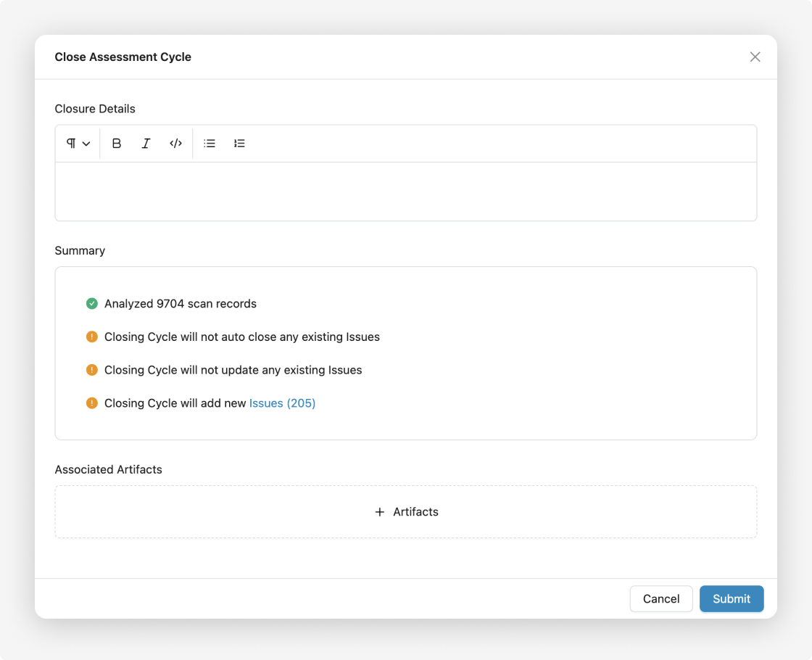812x660 pixels.
Task: Click the 'Summary' heading
Action: 80,251
